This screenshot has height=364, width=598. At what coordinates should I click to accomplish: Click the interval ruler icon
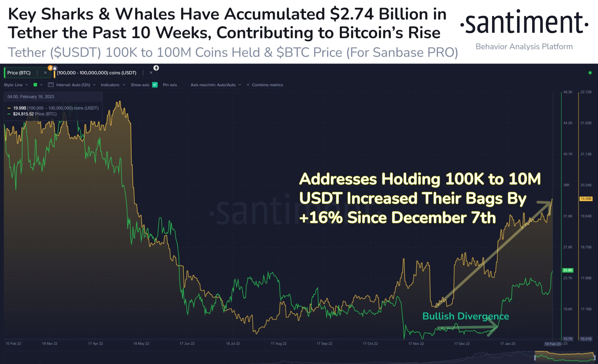point(51,85)
